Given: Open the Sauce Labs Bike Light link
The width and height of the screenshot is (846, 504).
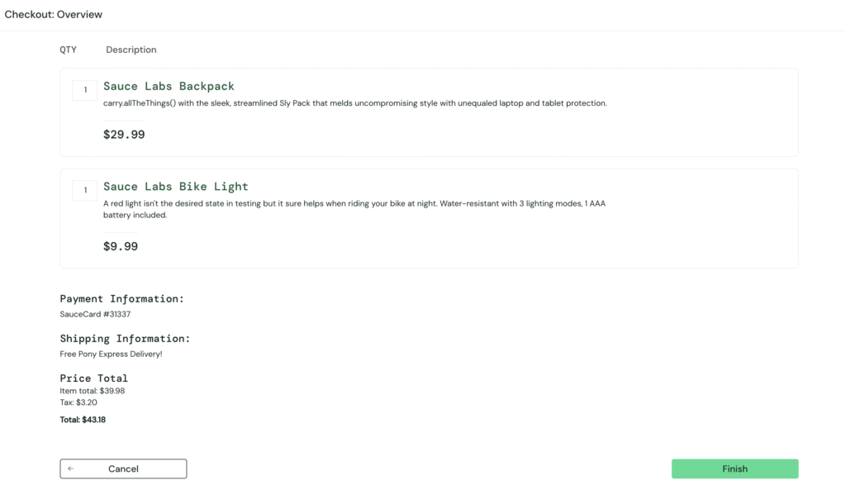Looking at the screenshot, I should (175, 187).
